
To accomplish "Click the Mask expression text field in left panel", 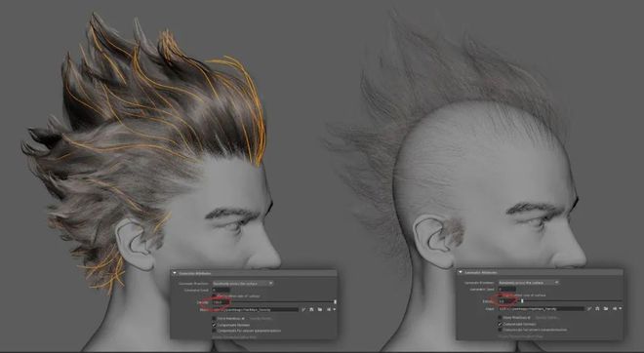I will click(x=256, y=310).
